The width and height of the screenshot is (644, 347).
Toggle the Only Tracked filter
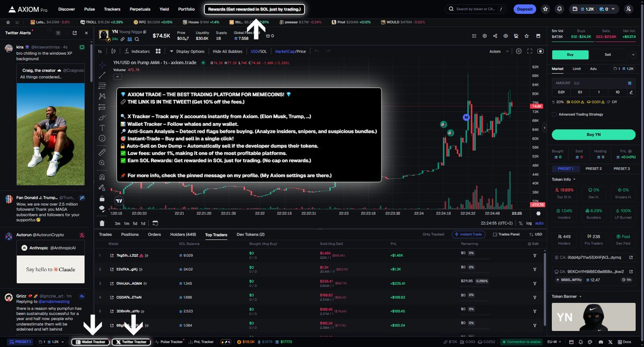[433, 234]
